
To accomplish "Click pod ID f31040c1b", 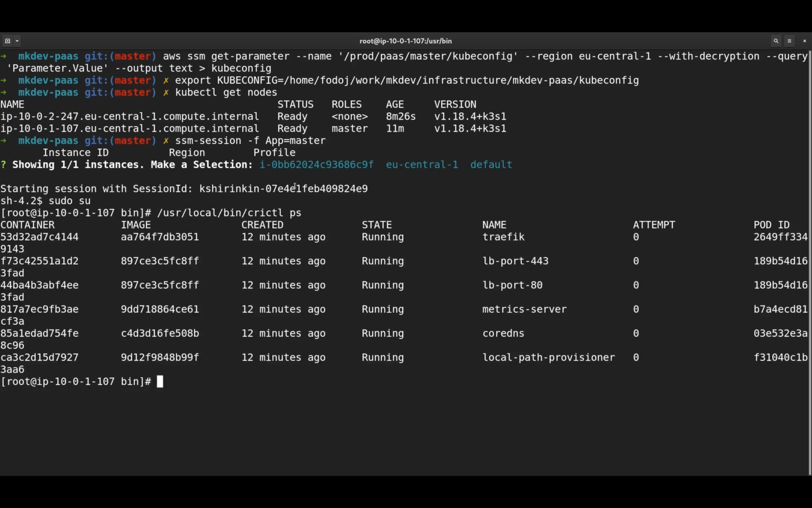I will 781,358.
